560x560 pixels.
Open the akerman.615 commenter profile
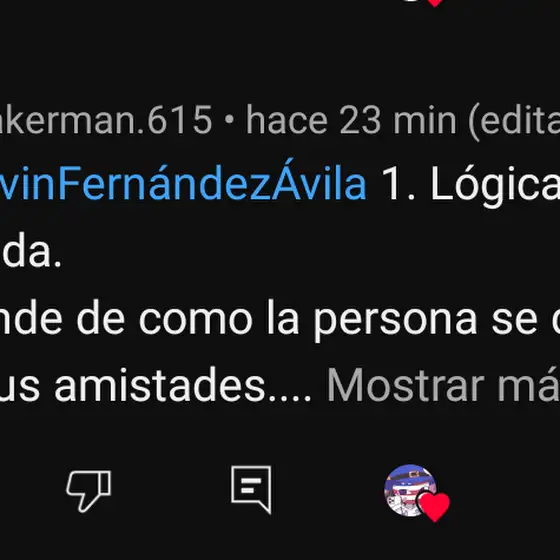(106, 120)
